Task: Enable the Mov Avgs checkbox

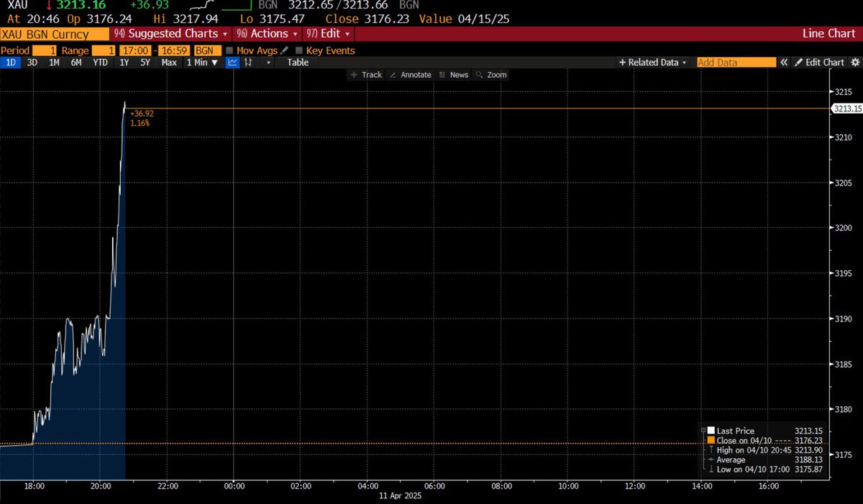Action: [229, 50]
